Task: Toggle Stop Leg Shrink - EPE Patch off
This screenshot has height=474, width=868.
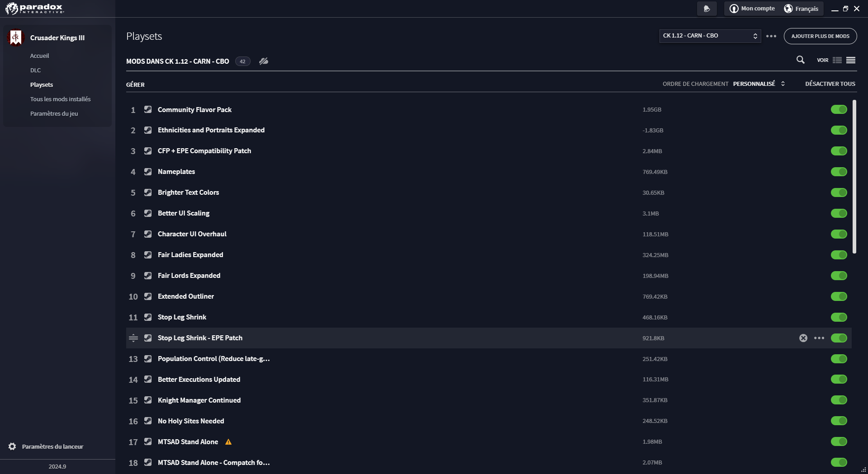Action: [x=839, y=338]
